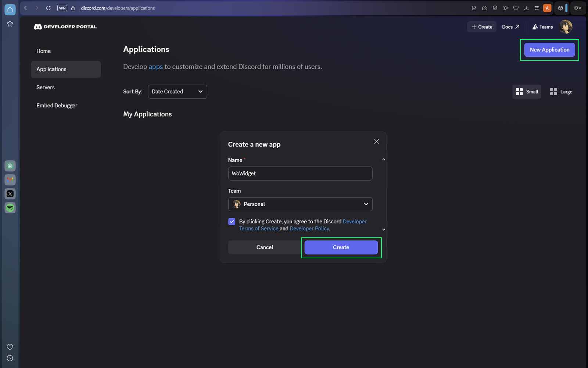Click the dialog scroll-down arrow
Viewport: 588px width, 368px height.
(384, 229)
